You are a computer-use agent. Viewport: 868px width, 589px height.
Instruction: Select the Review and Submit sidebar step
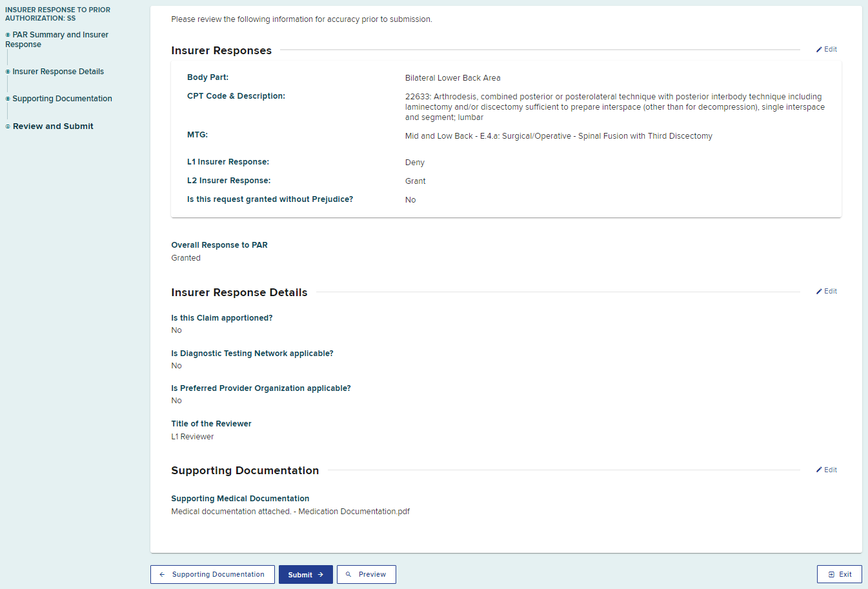pos(53,126)
